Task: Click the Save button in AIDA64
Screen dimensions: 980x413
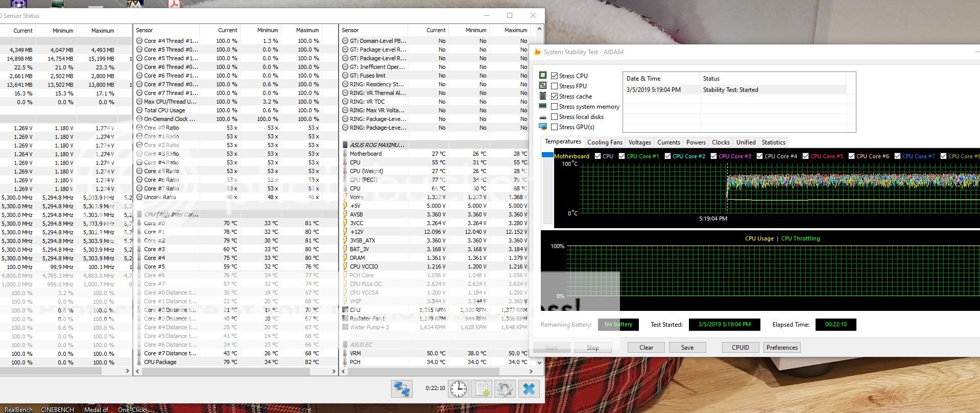Action: click(x=687, y=348)
